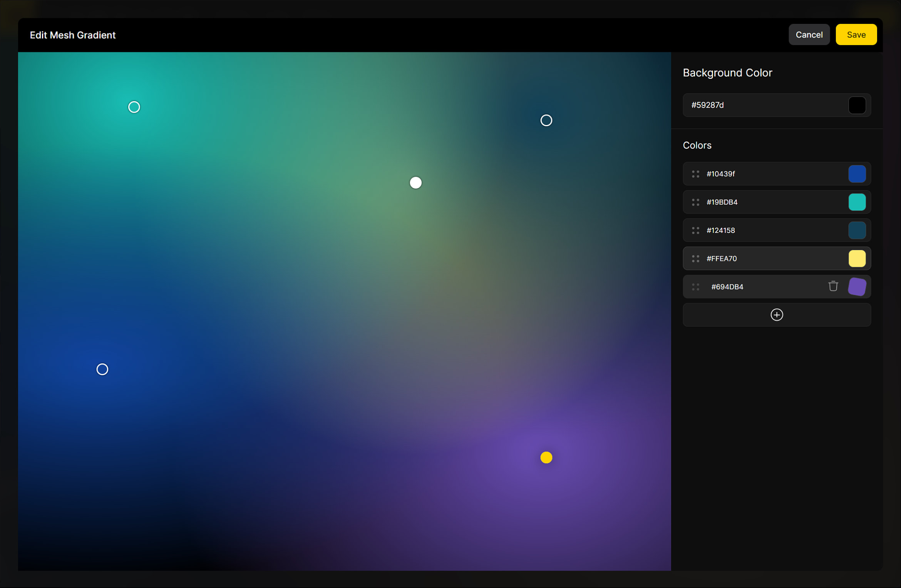The width and height of the screenshot is (901, 588).
Task: Select the teal gradient point at top left
Action: coord(134,107)
